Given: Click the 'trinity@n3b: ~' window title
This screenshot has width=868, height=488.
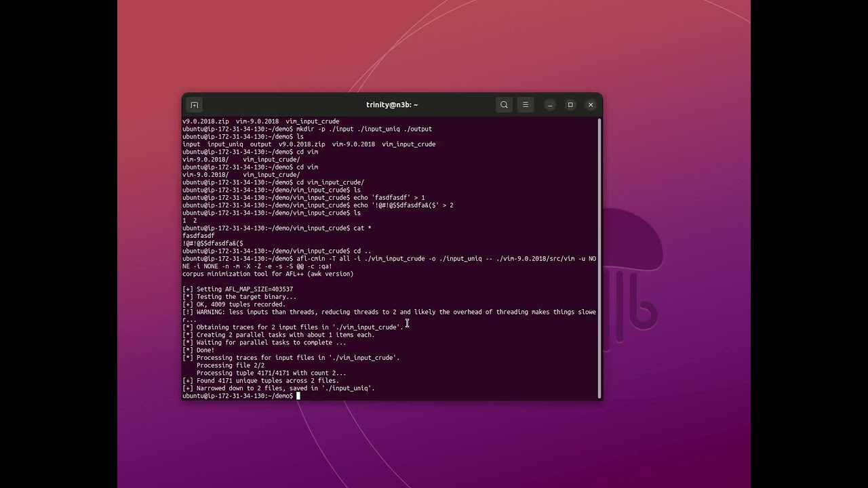Looking at the screenshot, I should coord(392,105).
